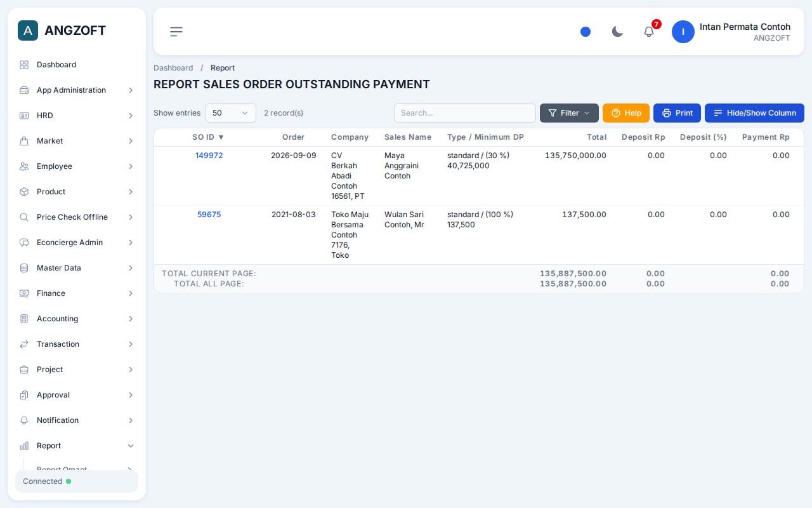Click the Notification bell icon in sidebar
This screenshot has height=508, width=812.
click(x=24, y=420)
